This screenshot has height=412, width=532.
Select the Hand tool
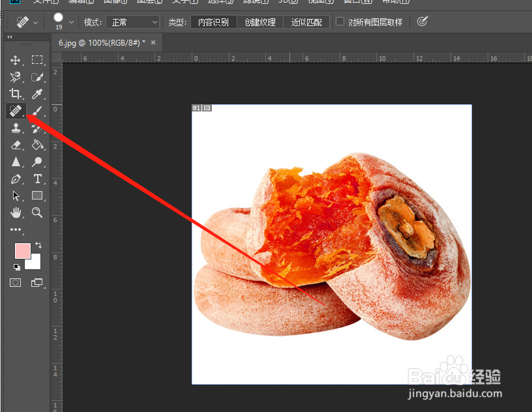point(15,213)
